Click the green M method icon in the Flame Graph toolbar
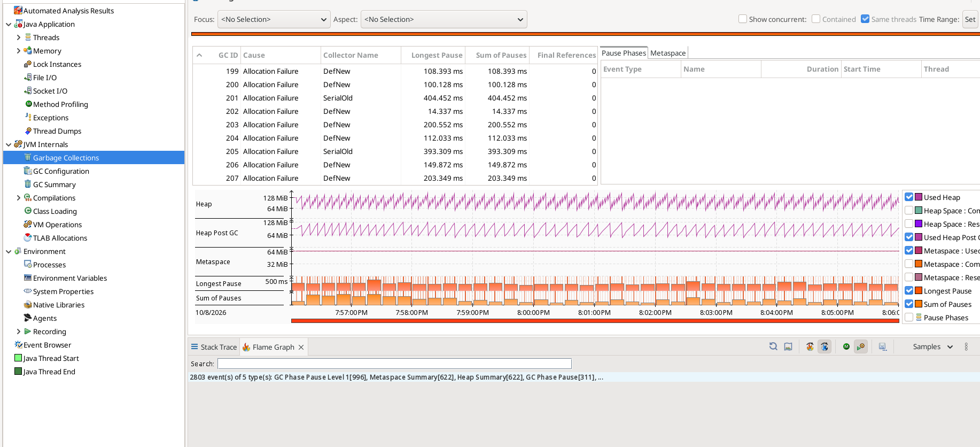This screenshot has height=447, width=980. point(846,346)
